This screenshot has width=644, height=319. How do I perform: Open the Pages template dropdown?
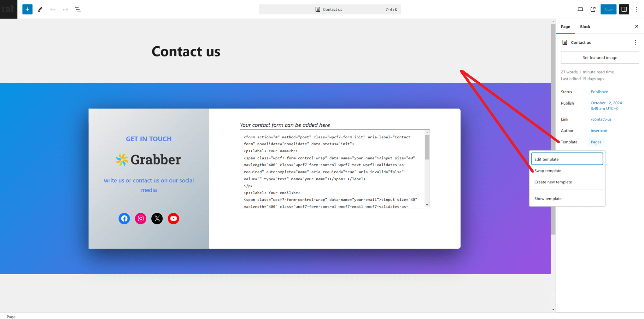tap(596, 142)
